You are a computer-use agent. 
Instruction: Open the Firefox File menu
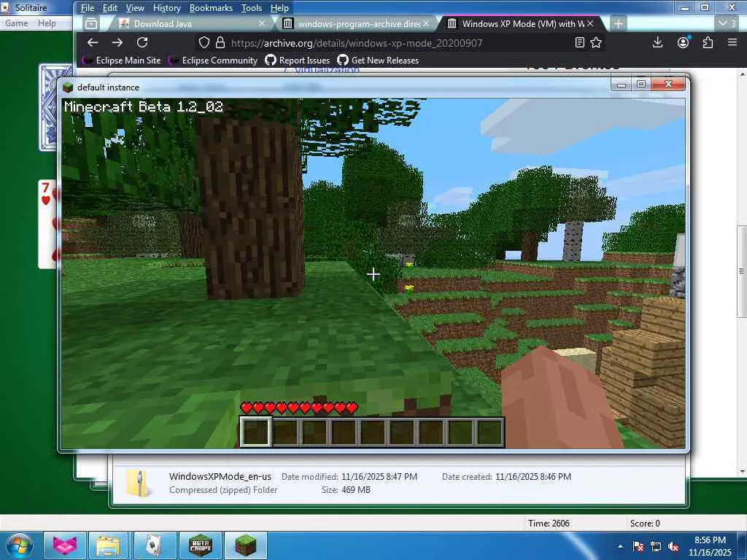coord(88,8)
